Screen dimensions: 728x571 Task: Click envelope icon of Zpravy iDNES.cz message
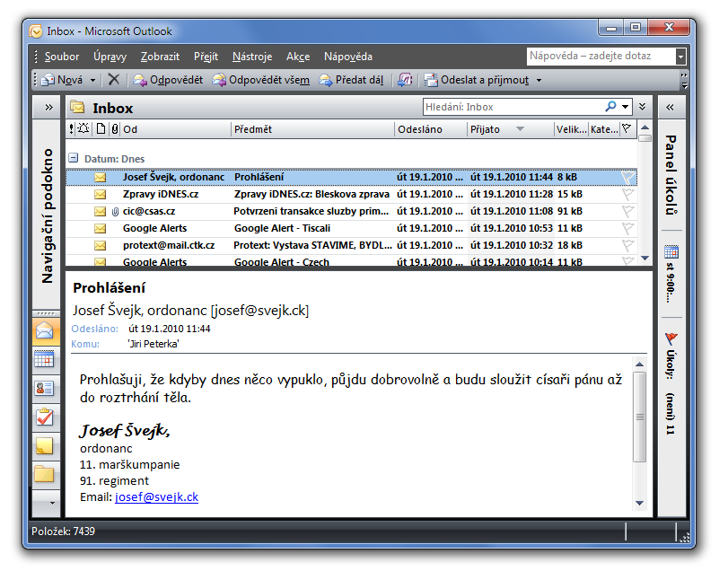101,194
